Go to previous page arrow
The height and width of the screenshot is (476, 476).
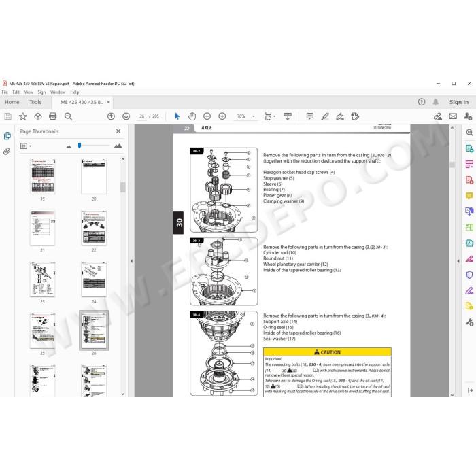click(111, 116)
